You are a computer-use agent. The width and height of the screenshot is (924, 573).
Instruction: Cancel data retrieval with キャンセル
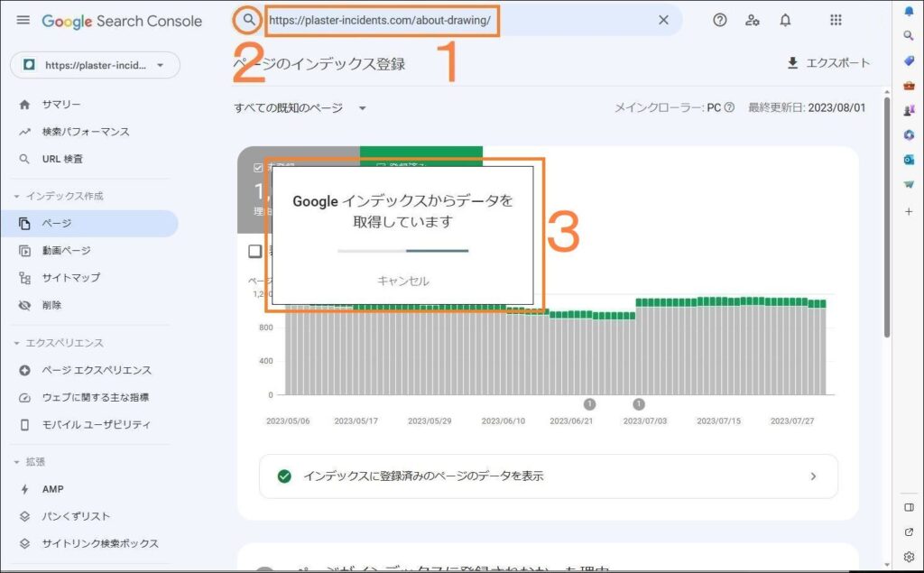pos(403,282)
